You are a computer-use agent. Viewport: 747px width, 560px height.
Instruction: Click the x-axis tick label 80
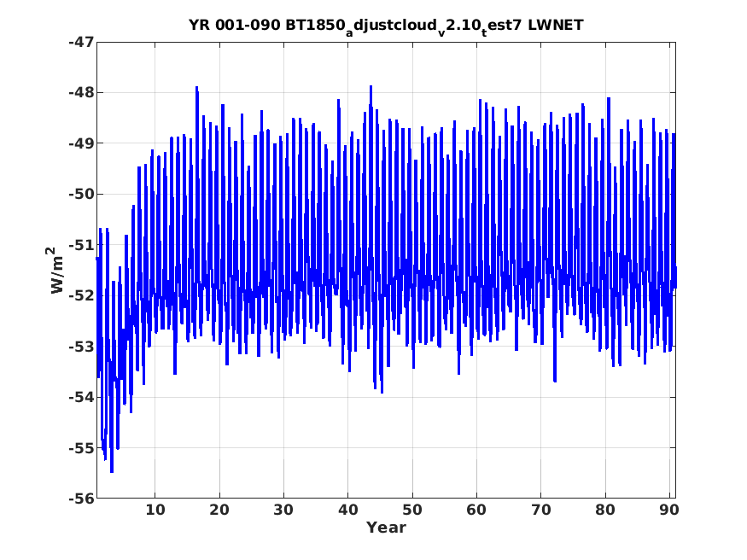[605, 510]
